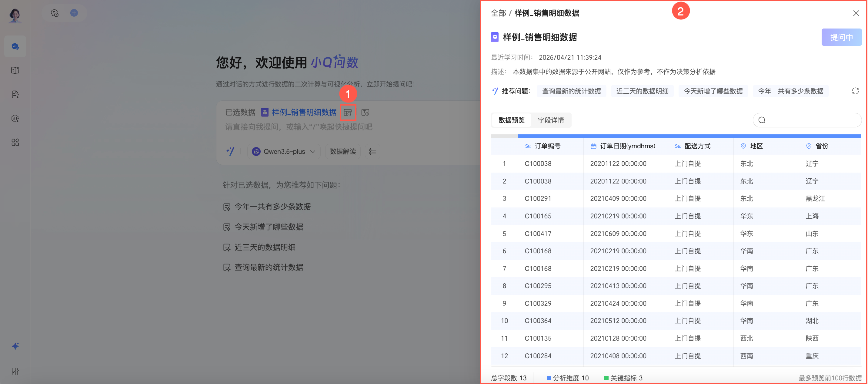Open the Qwen3.6-plus model dropdown
The height and width of the screenshot is (384, 868).
(284, 151)
